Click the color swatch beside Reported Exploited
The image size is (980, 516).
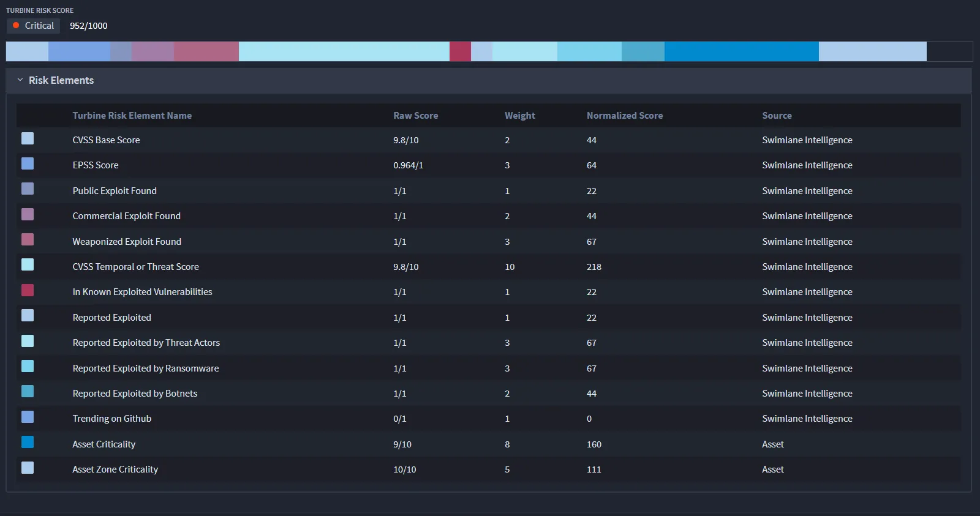click(x=28, y=315)
